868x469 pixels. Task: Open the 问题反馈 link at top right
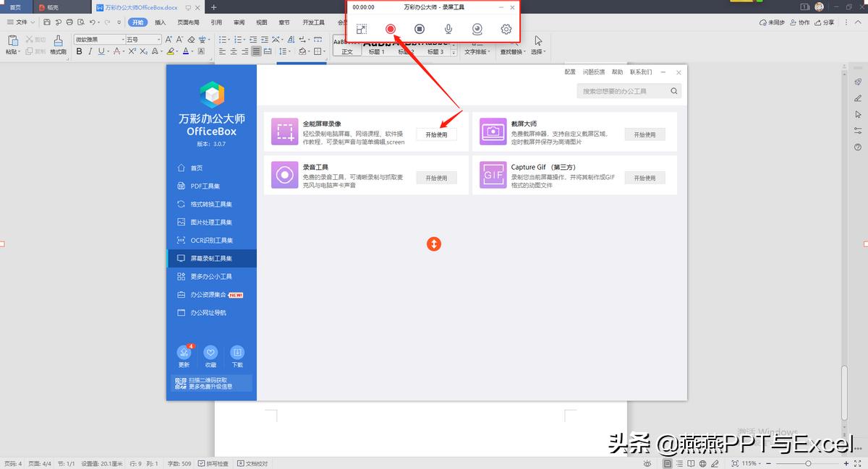[592, 72]
